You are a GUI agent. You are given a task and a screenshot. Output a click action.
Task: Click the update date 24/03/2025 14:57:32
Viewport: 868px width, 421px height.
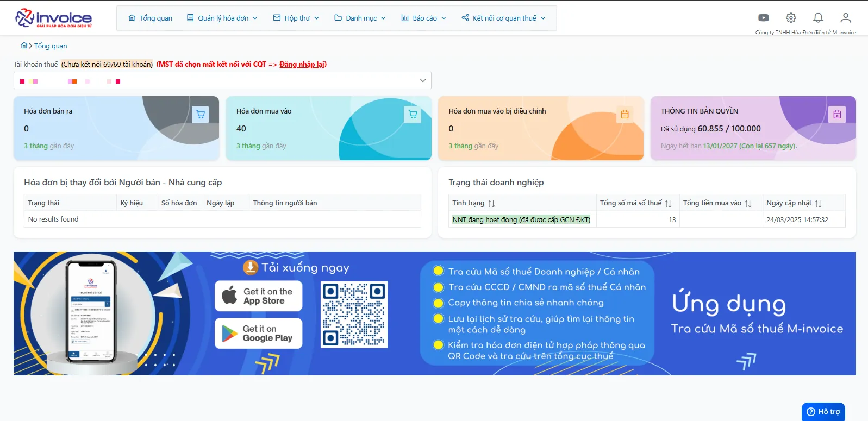(x=797, y=219)
